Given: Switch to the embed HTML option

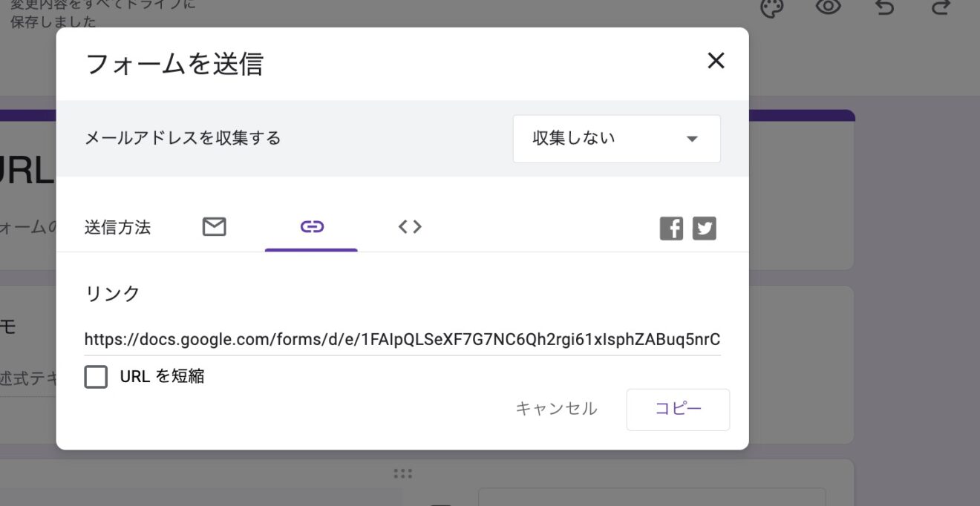Looking at the screenshot, I should pos(409,227).
